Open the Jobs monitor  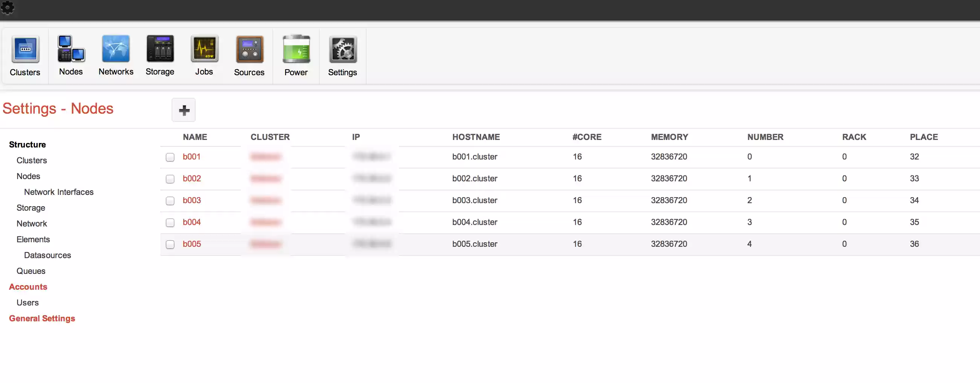204,56
